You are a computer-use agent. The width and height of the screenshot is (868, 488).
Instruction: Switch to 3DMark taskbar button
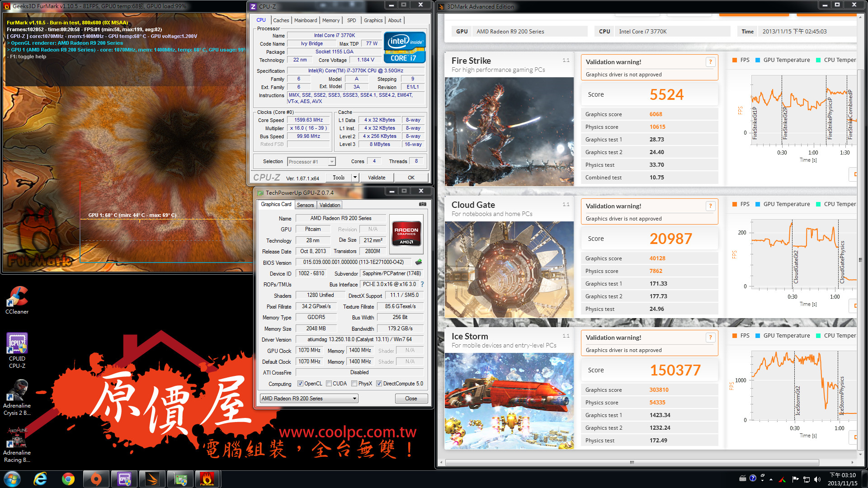pos(152,479)
